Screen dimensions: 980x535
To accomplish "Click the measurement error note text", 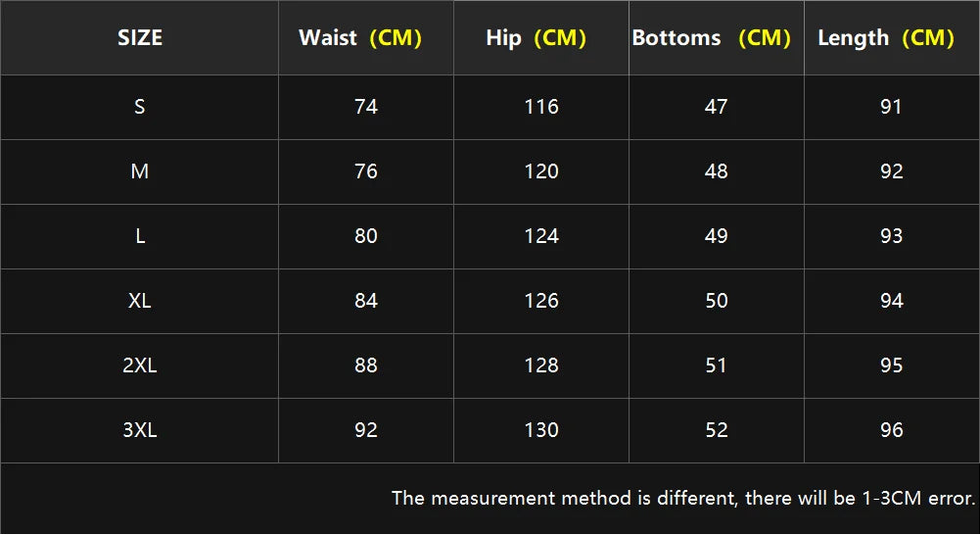I will click(683, 498).
